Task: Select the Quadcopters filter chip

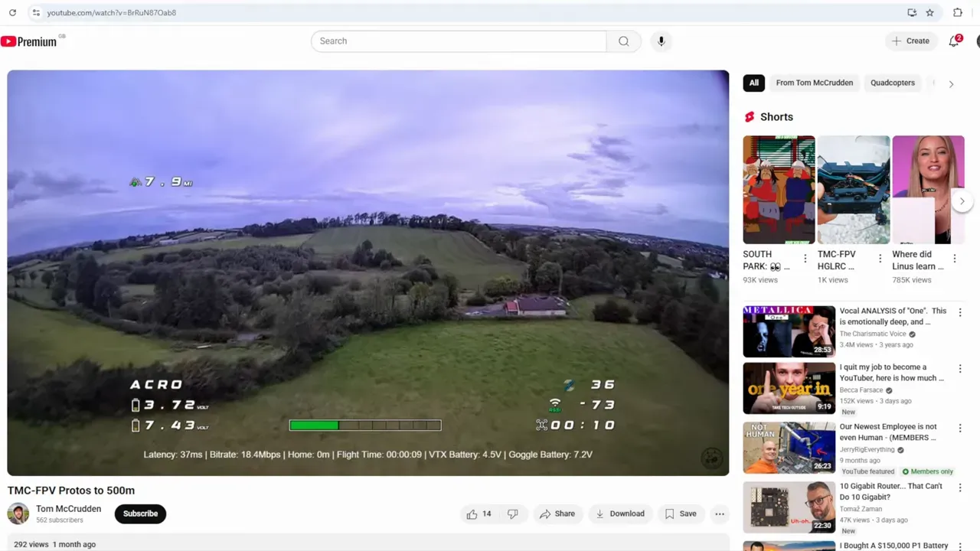Action: (x=892, y=83)
